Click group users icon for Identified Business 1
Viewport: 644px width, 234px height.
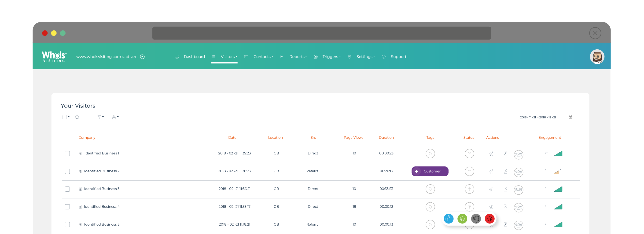pyautogui.click(x=519, y=154)
